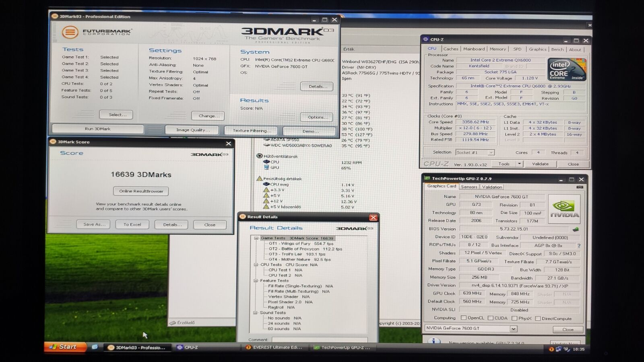This screenshot has width=644, height=362.
Task: Click the quick launch icon next to Start
Action: [x=95, y=347]
